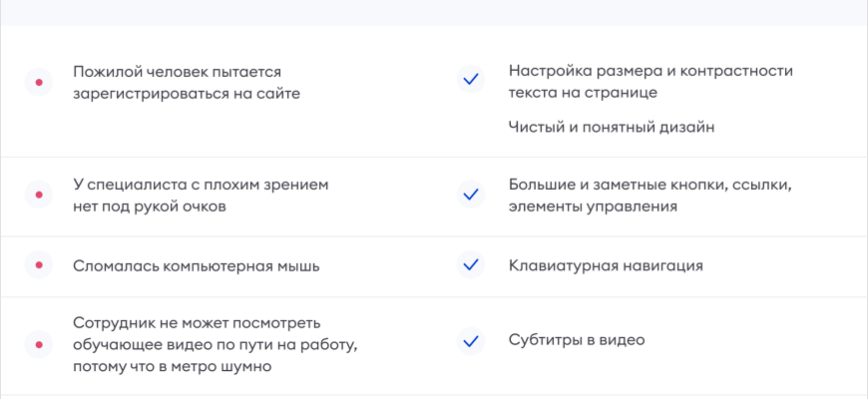Screen dimensions: 868x399
Task: Click the phrase 'нет под рукой очков'
Action: [x=149, y=206]
